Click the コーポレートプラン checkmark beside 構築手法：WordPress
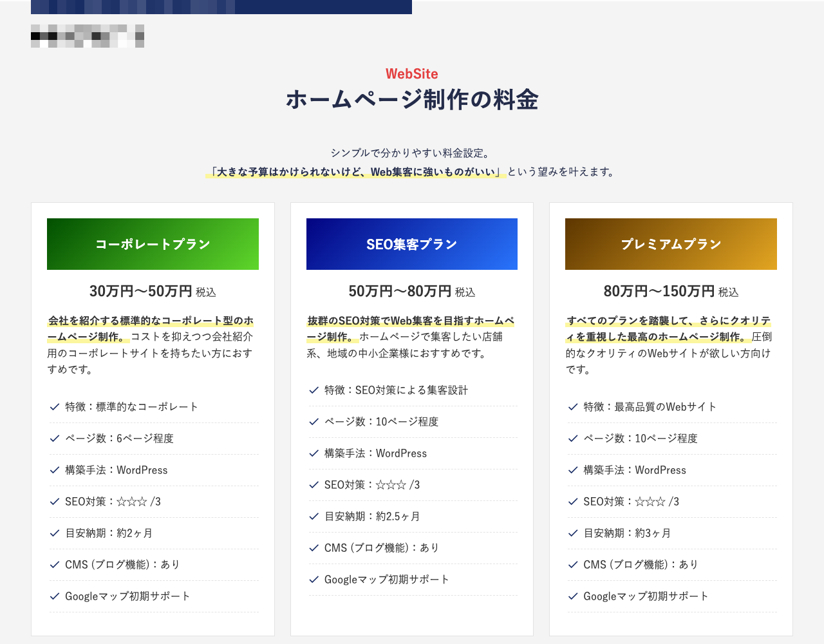The height and width of the screenshot is (644, 824). click(x=55, y=470)
